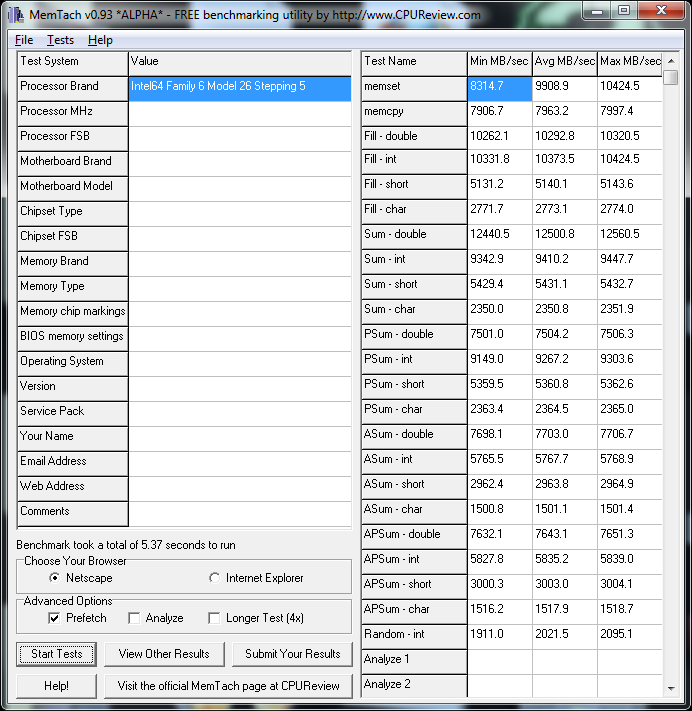Click the MemTach app icon in title bar
This screenshot has height=711, width=692.
point(16,15)
